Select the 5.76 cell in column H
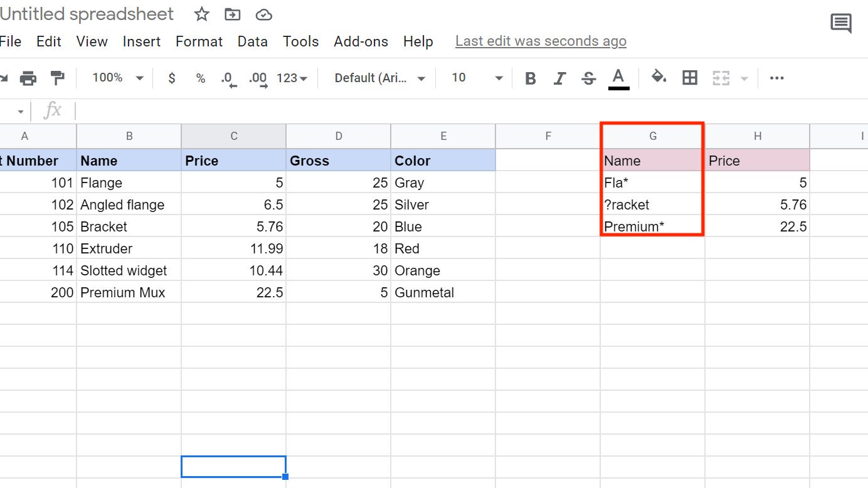This screenshot has height=488, width=868. pyautogui.click(x=758, y=204)
